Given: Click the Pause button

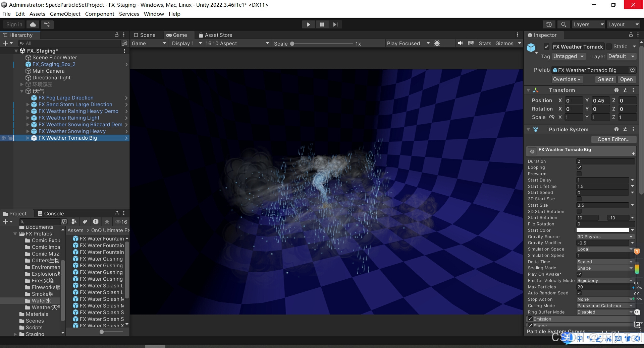Looking at the screenshot, I should click(322, 24).
